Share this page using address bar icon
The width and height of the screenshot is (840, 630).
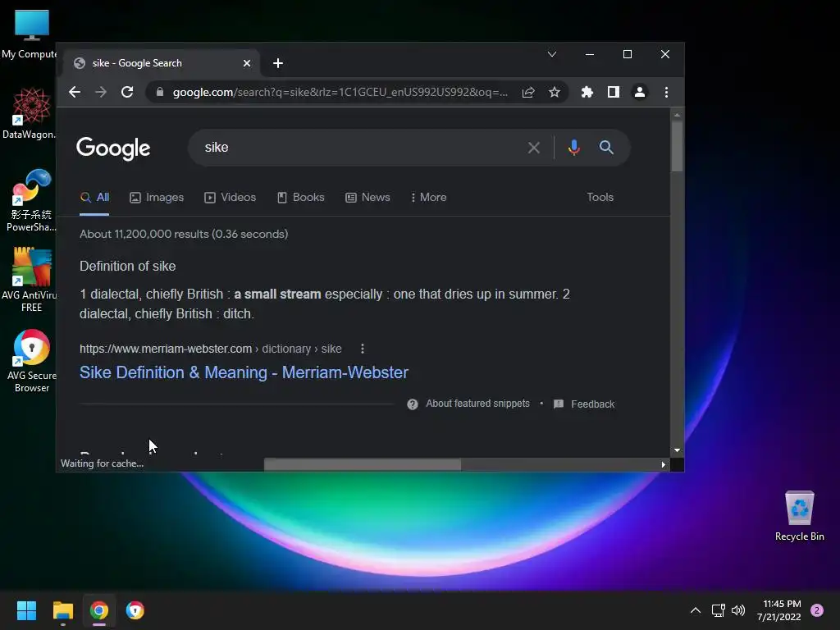(528, 92)
